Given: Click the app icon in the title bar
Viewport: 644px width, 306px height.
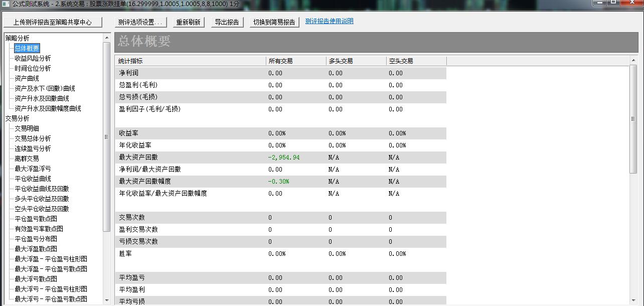Looking at the screenshot, I should click(6, 4).
